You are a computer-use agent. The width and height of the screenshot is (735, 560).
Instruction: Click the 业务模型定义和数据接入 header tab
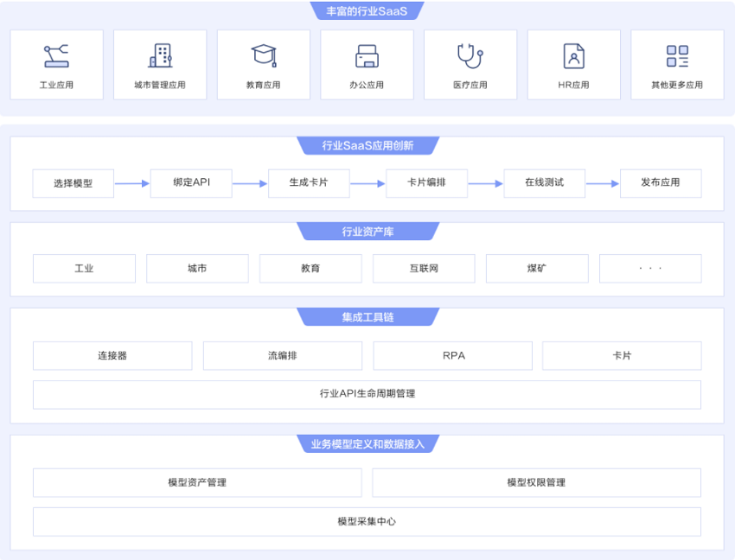click(x=368, y=444)
